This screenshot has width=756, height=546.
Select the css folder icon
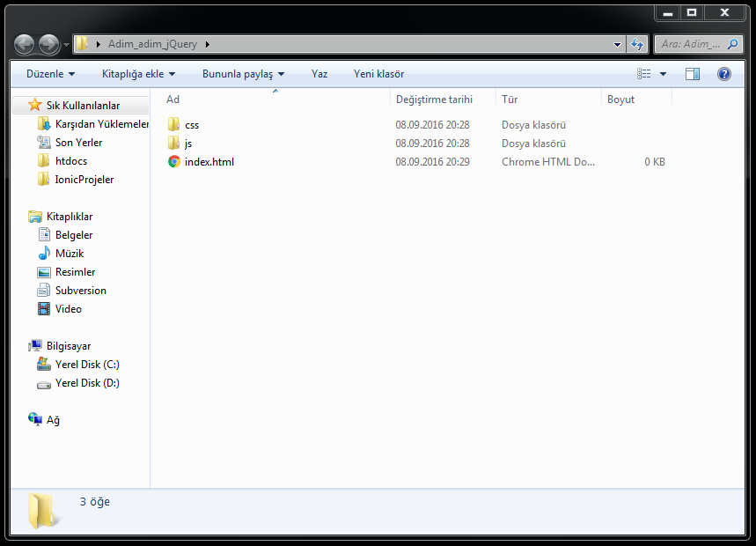pyautogui.click(x=173, y=124)
